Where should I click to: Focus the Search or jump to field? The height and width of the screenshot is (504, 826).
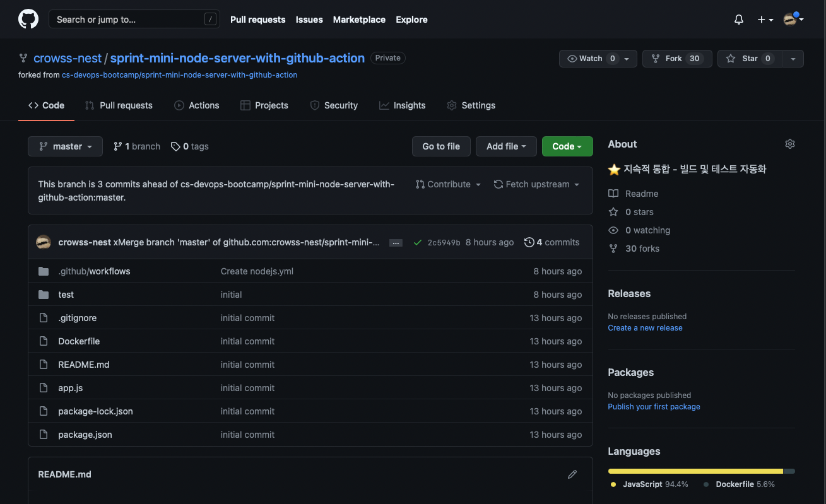click(134, 20)
